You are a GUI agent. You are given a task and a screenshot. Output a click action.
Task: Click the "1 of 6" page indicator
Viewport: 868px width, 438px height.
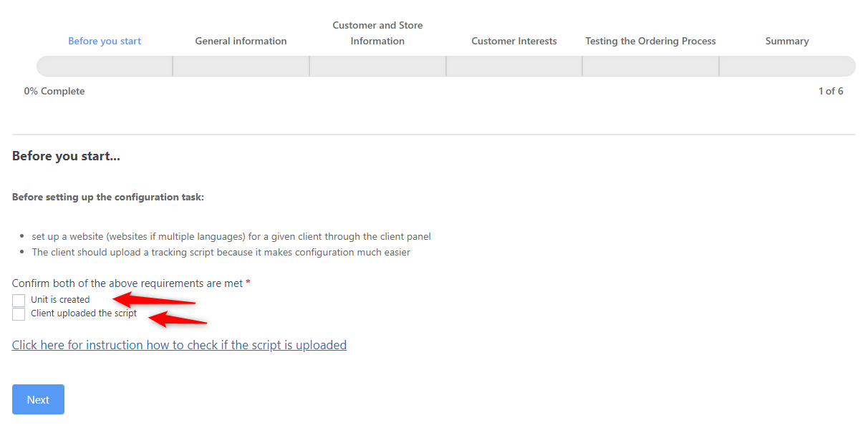(830, 91)
